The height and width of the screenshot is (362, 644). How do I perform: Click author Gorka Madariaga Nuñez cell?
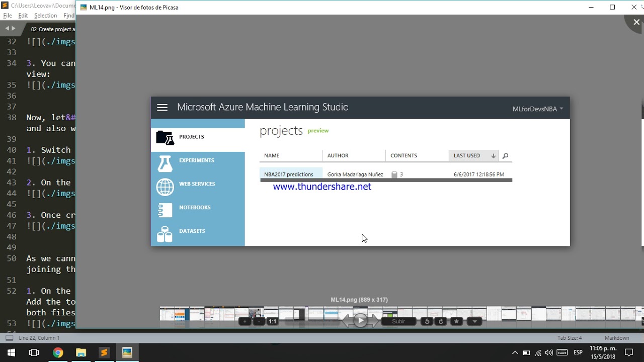(x=355, y=174)
